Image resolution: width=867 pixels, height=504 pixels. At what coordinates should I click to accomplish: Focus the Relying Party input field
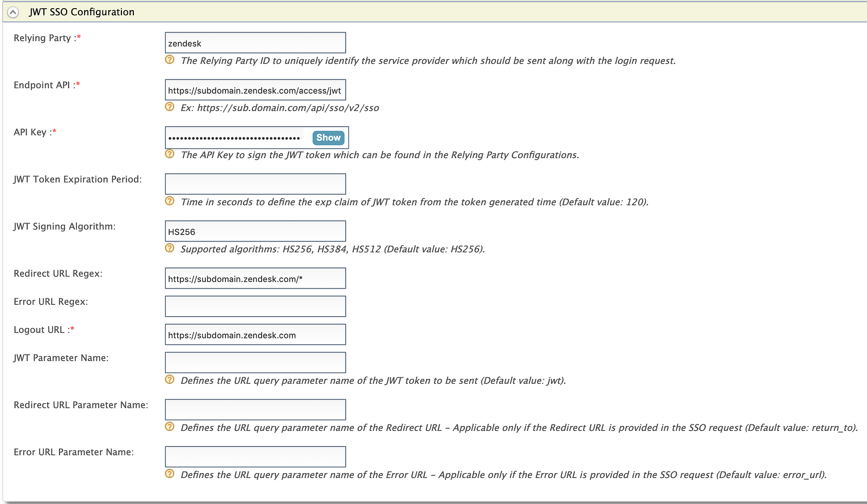(x=255, y=43)
